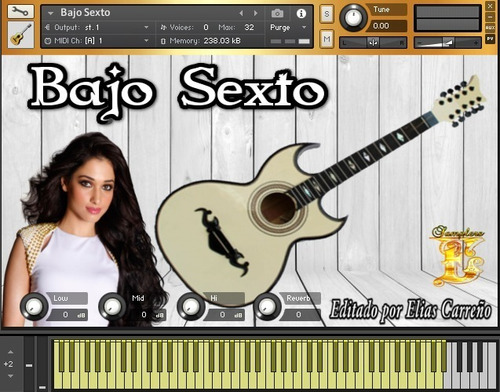The height and width of the screenshot is (392, 500).
Task: Click the L-R pan slider handle
Action: click(x=373, y=43)
